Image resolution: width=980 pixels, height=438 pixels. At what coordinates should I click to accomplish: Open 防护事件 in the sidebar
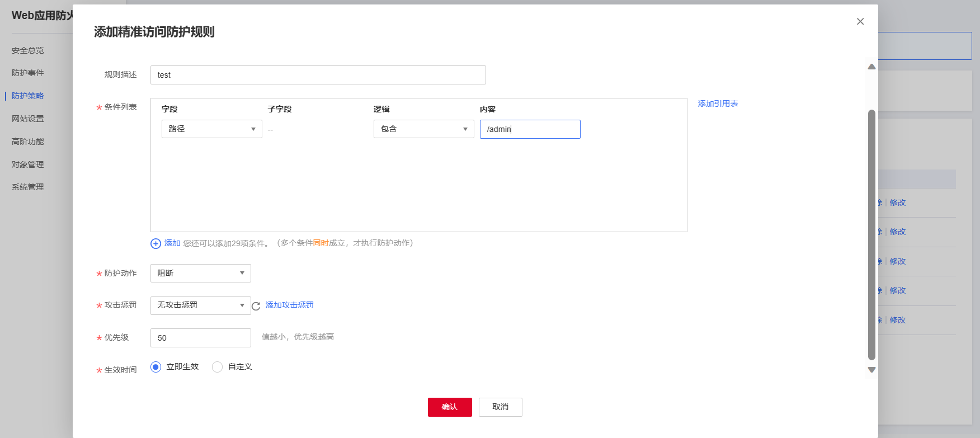tap(28, 73)
